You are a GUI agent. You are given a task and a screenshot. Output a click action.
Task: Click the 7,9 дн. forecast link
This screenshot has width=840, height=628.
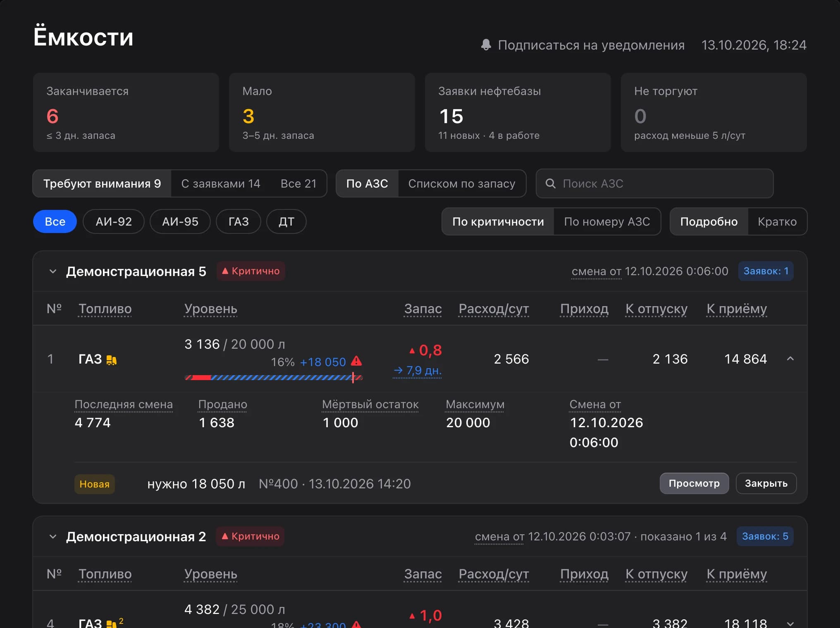(x=418, y=371)
